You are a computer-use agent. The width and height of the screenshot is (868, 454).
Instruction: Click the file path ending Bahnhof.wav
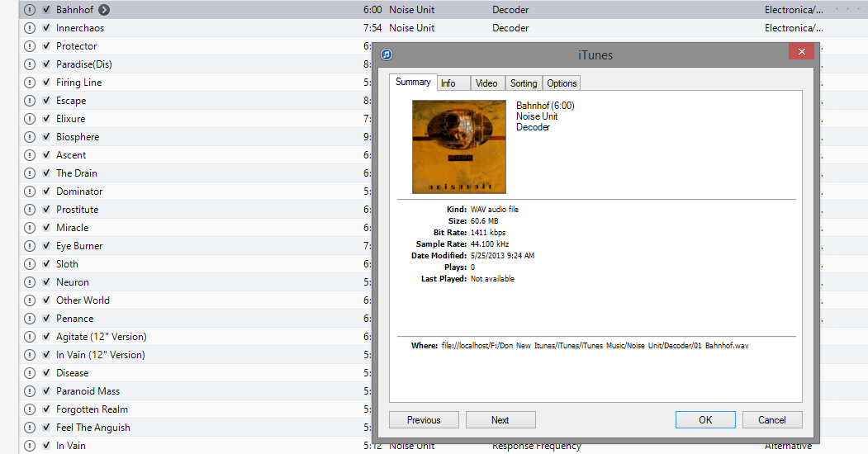click(595, 346)
